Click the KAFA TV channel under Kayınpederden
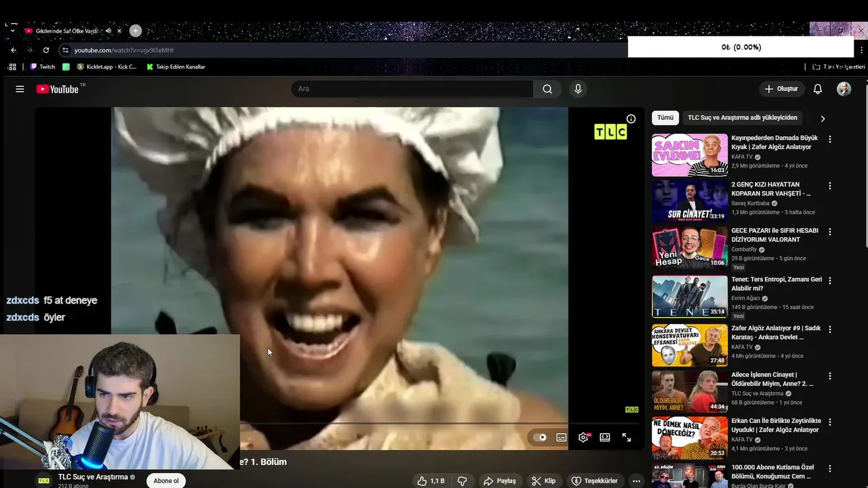The width and height of the screenshot is (868, 488). [742, 157]
